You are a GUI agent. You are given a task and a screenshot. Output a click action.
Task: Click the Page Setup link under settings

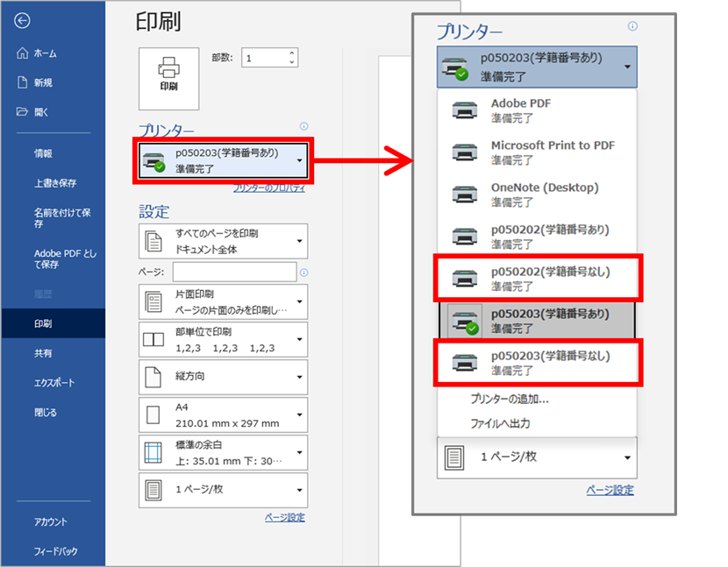click(284, 517)
